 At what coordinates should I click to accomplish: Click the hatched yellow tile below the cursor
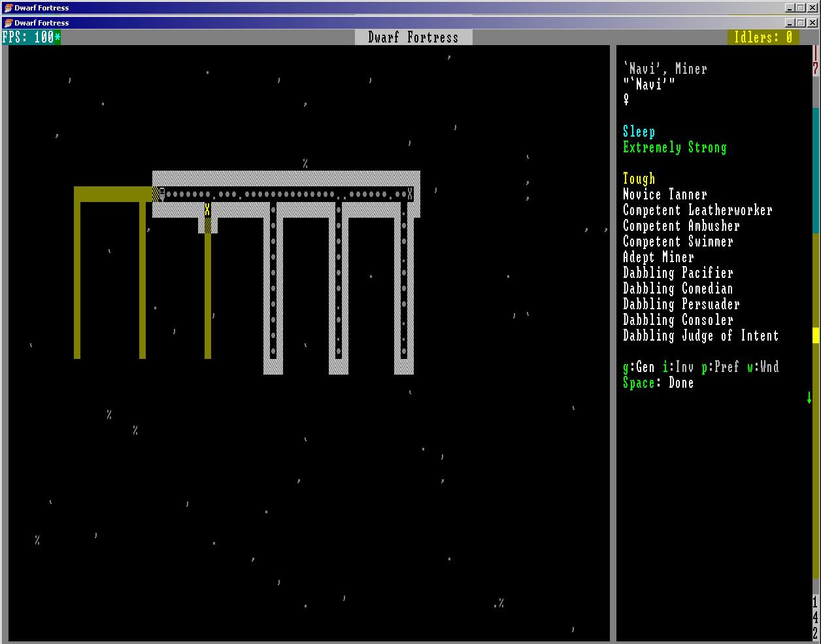pos(208,226)
